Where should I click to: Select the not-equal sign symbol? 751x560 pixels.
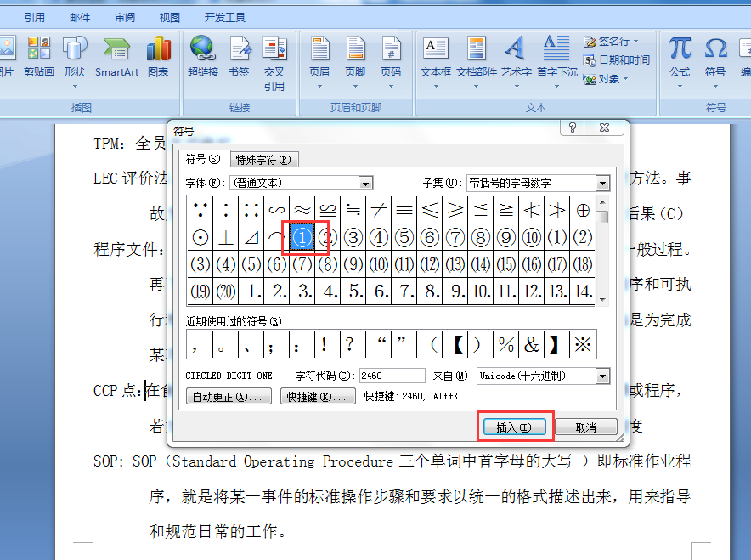(379, 210)
